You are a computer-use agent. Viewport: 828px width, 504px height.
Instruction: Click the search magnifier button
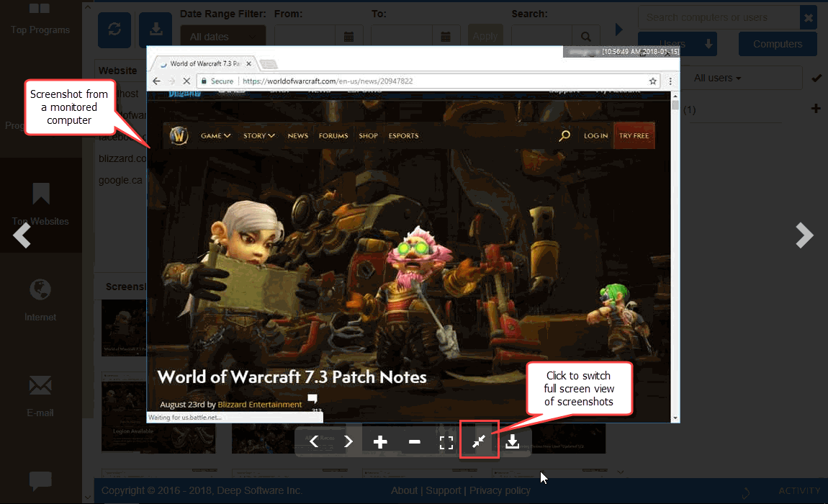(x=586, y=37)
